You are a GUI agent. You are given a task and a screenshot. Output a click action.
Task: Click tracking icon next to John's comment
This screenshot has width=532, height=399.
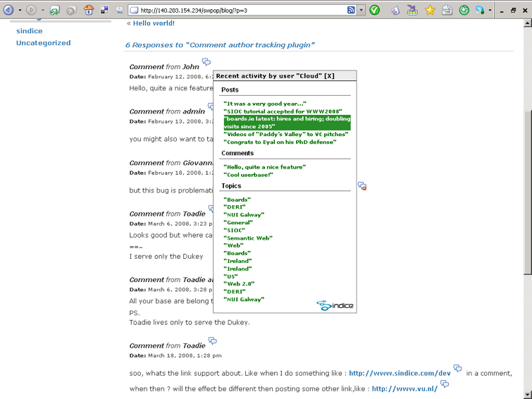(206, 63)
